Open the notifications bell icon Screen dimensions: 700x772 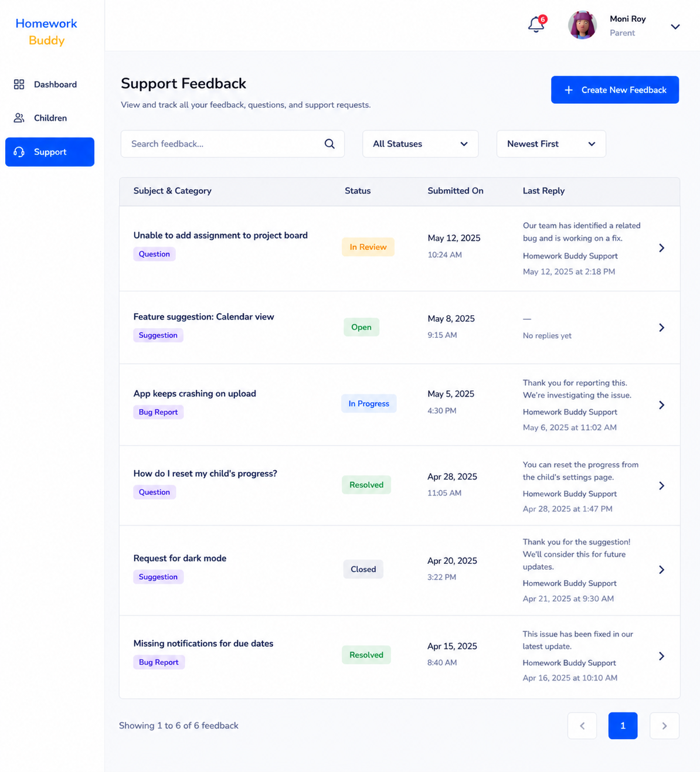(536, 25)
